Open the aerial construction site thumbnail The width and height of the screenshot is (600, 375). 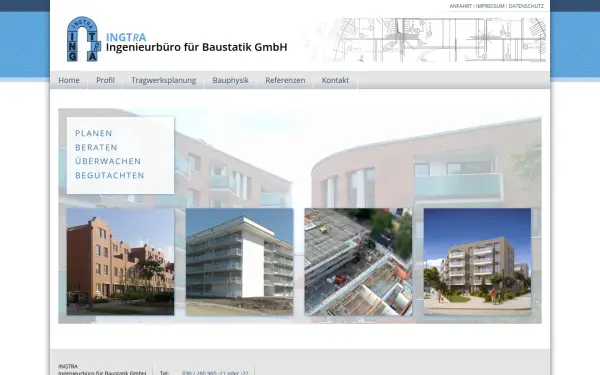tap(359, 262)
